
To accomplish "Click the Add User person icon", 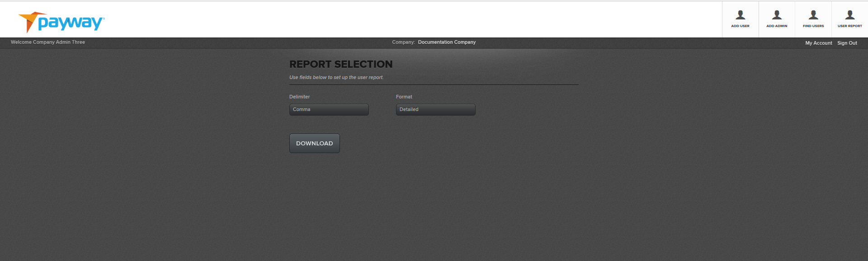I will (x=740, y=15).
